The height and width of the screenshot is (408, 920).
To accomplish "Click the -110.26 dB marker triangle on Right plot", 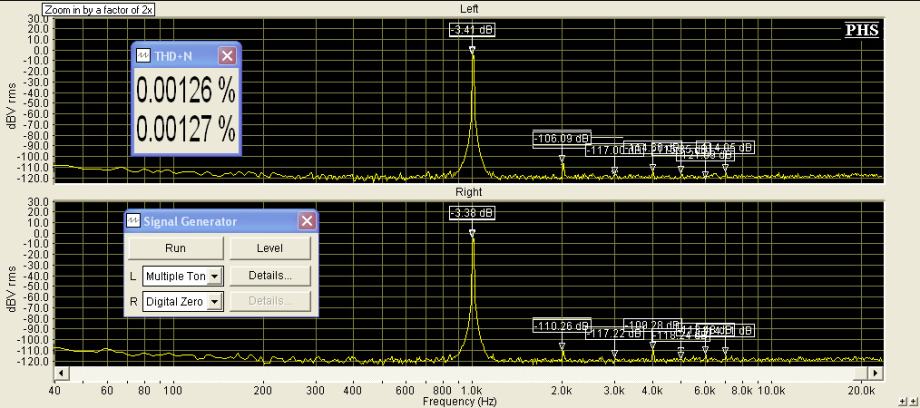I will (x=562, y=346).
